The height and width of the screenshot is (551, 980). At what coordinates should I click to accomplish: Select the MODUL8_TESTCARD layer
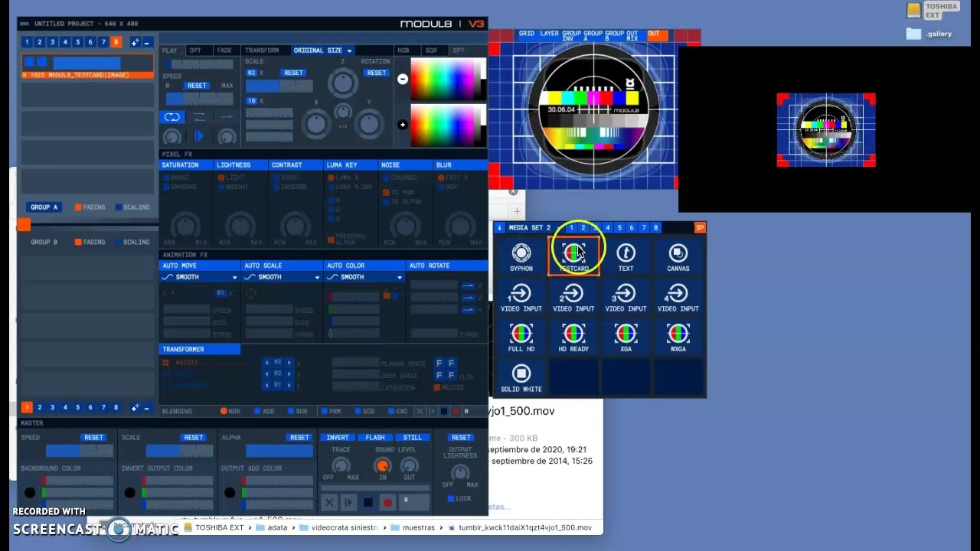tap(87, 67)
